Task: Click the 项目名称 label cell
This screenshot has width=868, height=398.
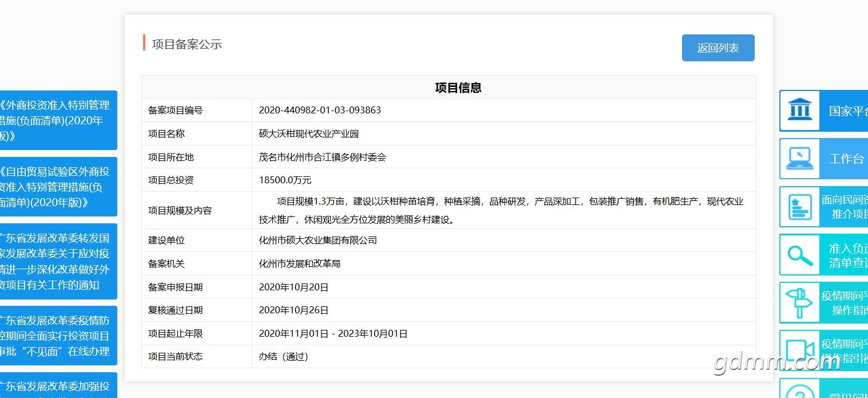Action: coord(197,133)
